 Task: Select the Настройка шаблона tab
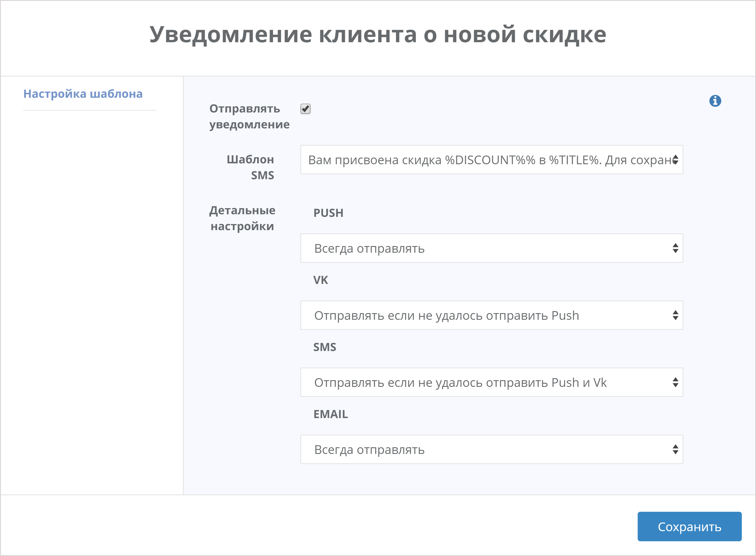click(x=83, y=94)
